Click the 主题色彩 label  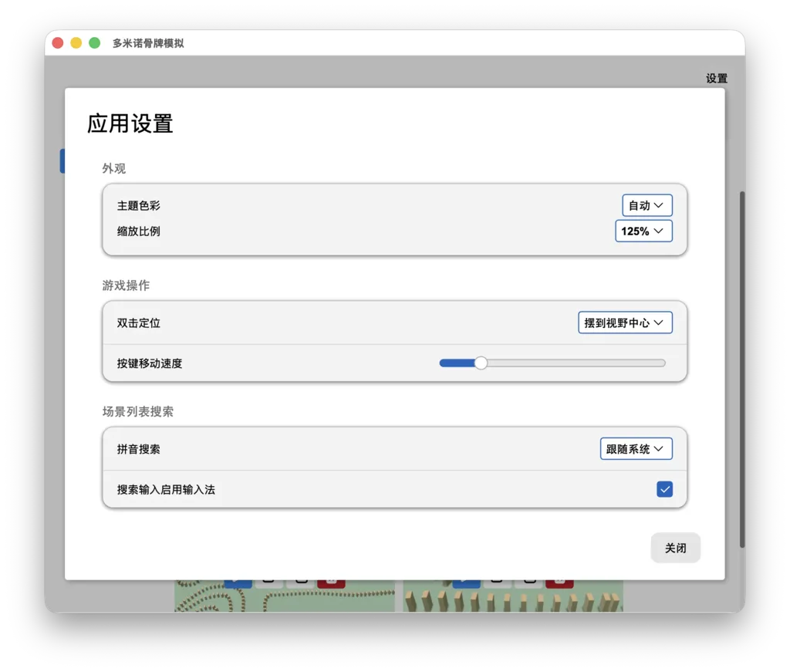point(139,205)
